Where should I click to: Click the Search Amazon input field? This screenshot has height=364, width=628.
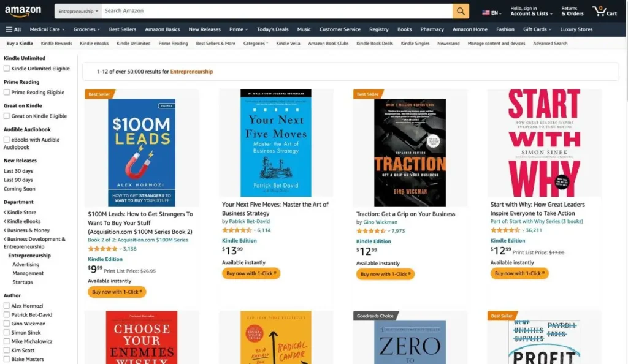(x=276, y=11)
